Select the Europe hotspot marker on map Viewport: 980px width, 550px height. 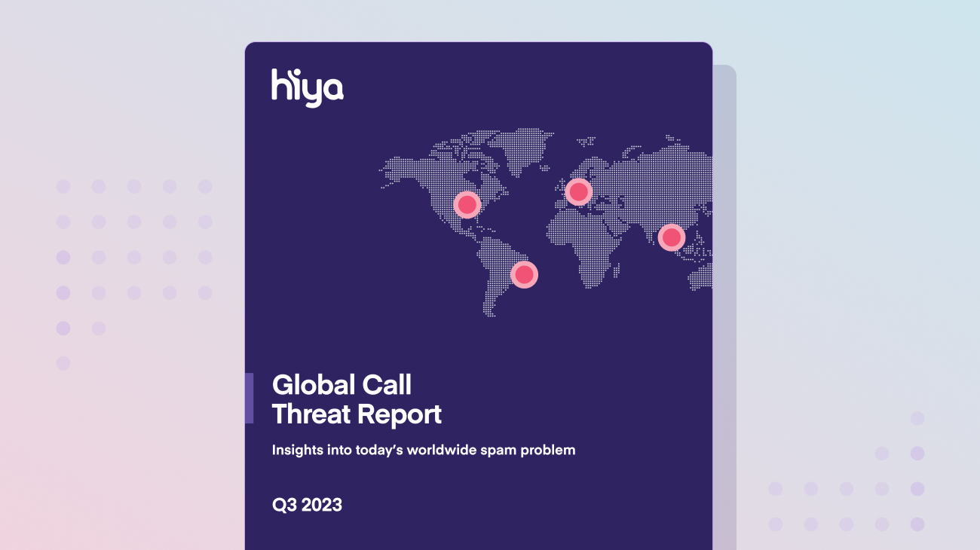pos(578,191)
